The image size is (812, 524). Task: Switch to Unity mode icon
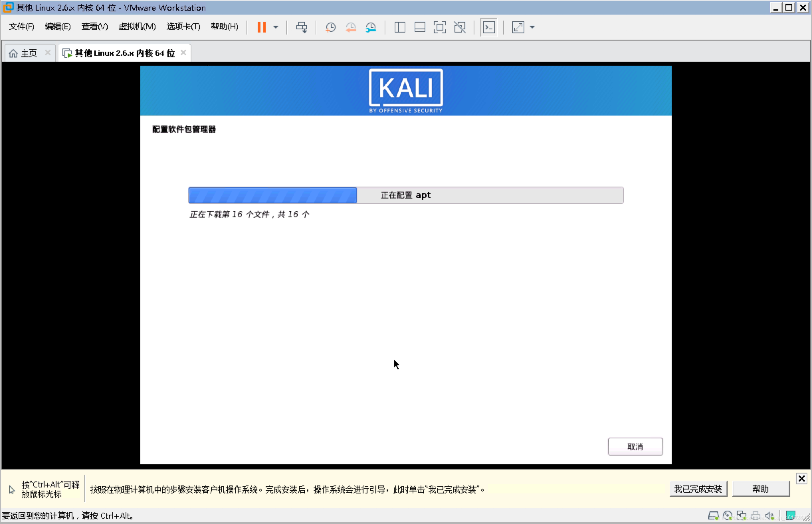(460, 27)
